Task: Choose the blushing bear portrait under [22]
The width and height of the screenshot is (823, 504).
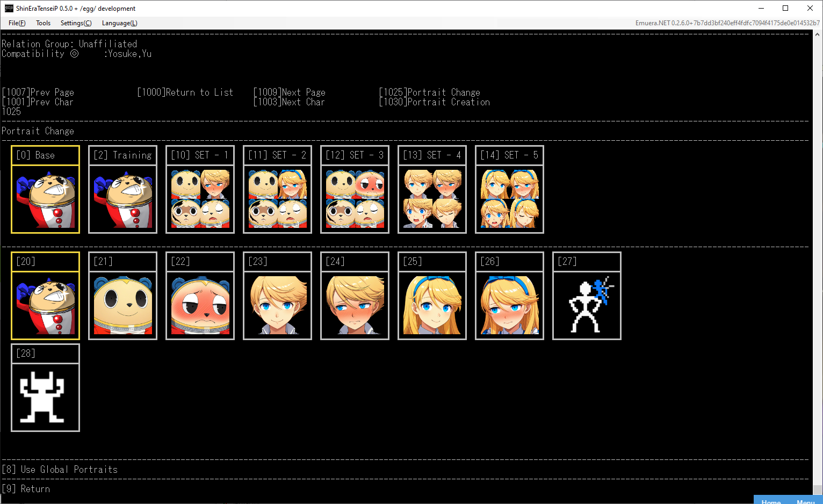Action: 200,306
